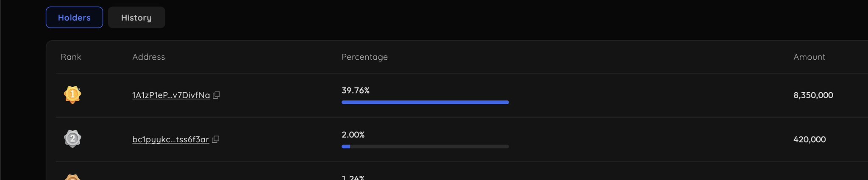Click the Rank column header
The image size is (868, 180).
coord(71,57)
